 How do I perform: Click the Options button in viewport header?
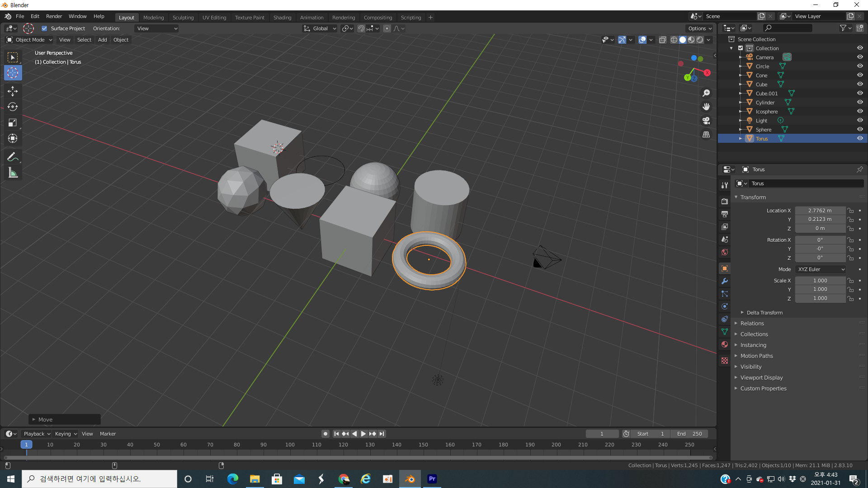[700, 28]
